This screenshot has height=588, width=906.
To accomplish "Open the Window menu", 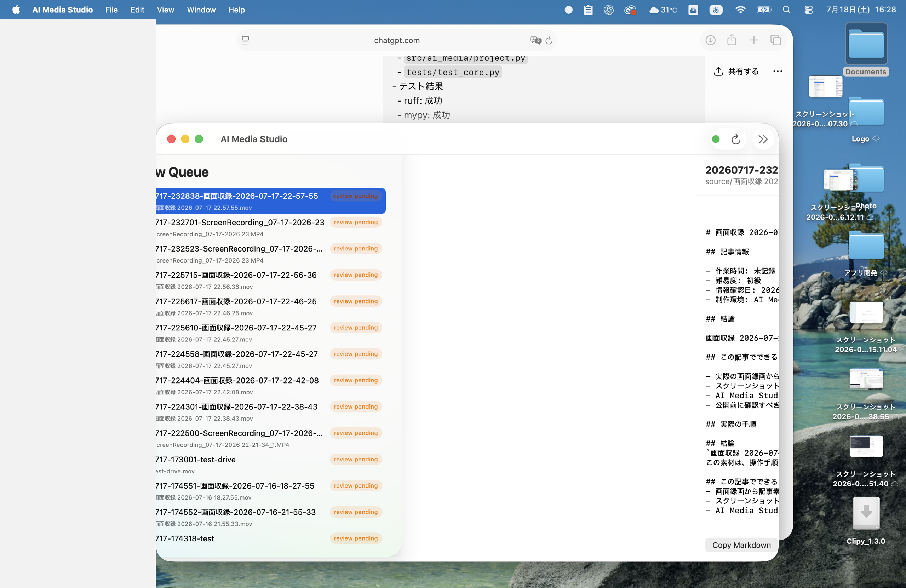I will [x=201, y=10].
